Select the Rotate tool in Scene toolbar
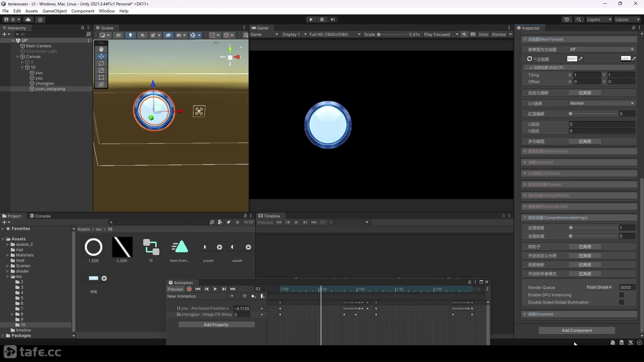 [x=101, y=63]
